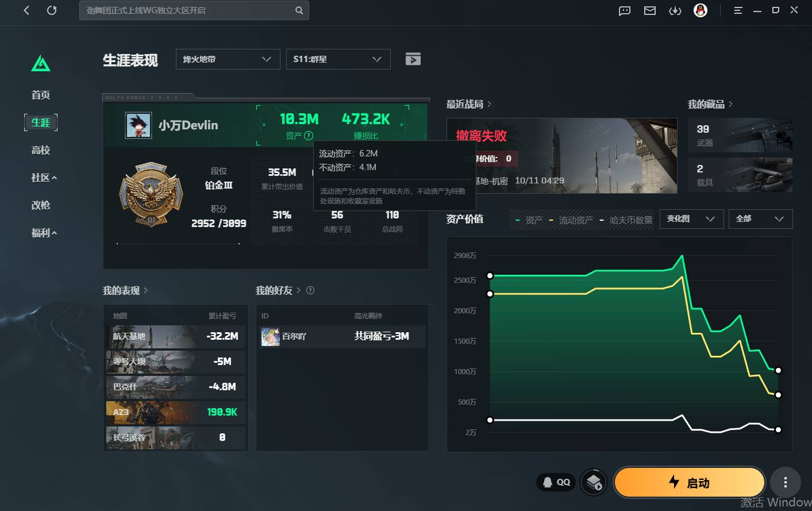The width and height of the screenshot is (812, 511).
Task: Click the layered box icon near QQ button
Action: coord(594,482)
